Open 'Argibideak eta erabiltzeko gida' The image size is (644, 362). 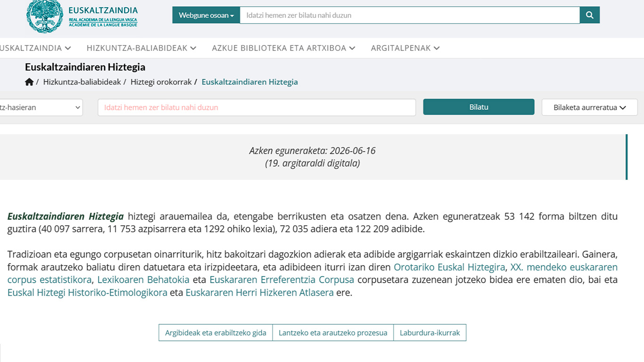pyautogui.click(x=215, y=333)
